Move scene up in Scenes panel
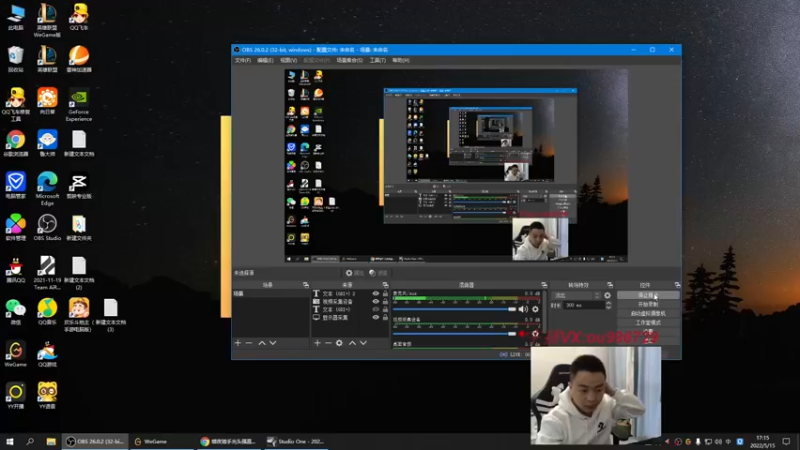This screenshot has height=450, width=800. click(x=262, y=343)
